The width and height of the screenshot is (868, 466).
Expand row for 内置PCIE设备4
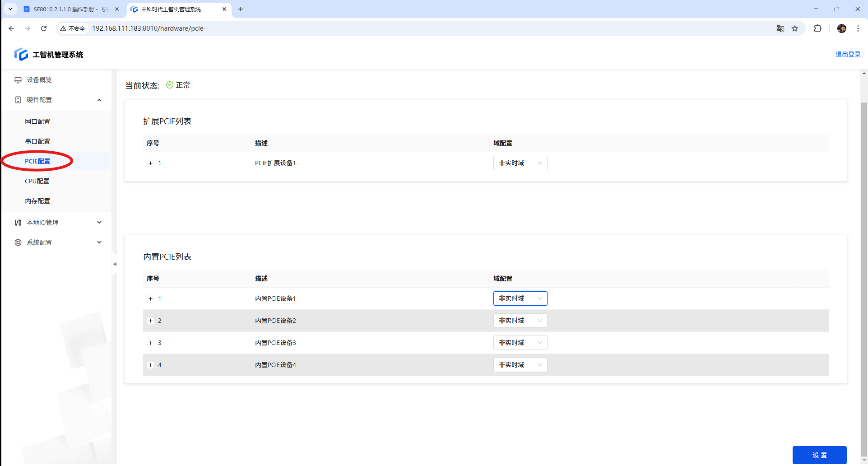(151, 365)
